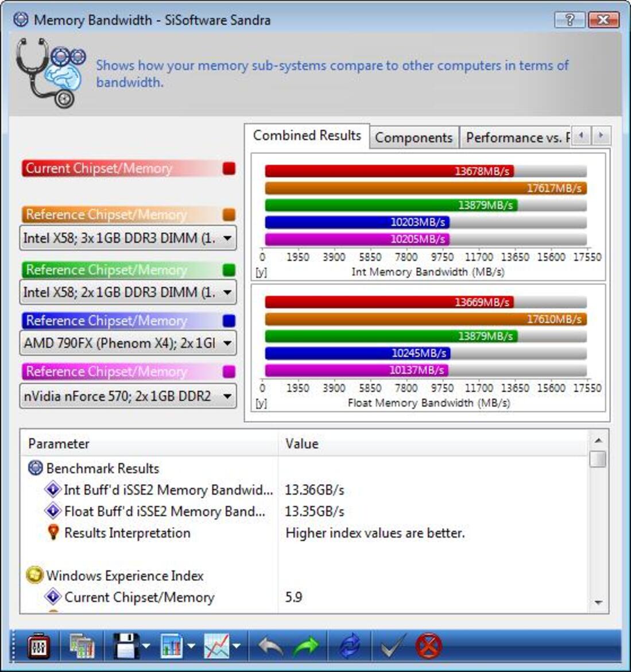Click the help question mark button

coord(570,20)
